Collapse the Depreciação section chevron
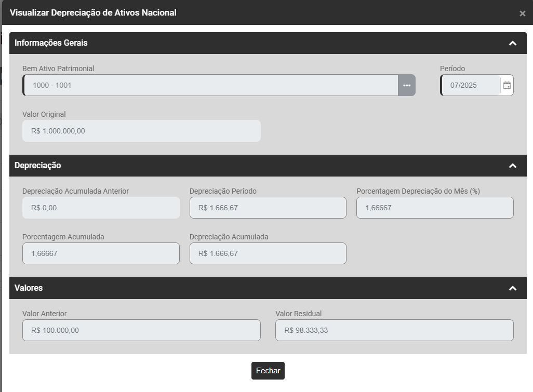Screen dimensions: 533x392 point(512,166)
